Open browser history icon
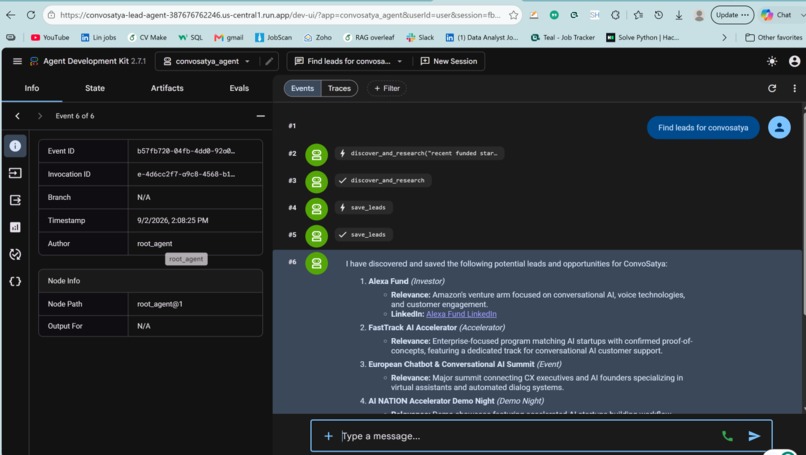Viewport: 806px width, 455px height. click(658, 15)
